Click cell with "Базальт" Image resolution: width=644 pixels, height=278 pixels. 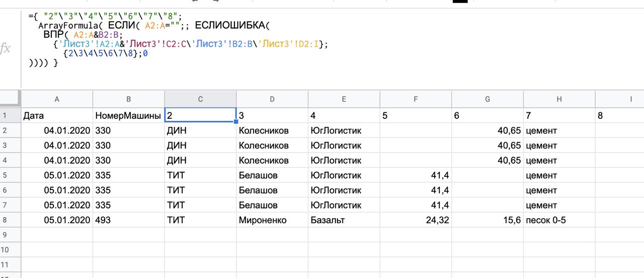pos(344,220)
